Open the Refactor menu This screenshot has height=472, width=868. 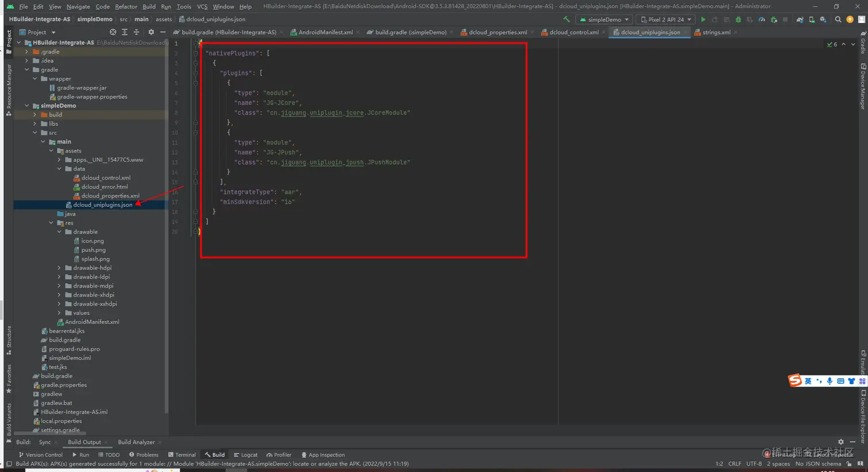pyautogui.click(x=126, y=6)
